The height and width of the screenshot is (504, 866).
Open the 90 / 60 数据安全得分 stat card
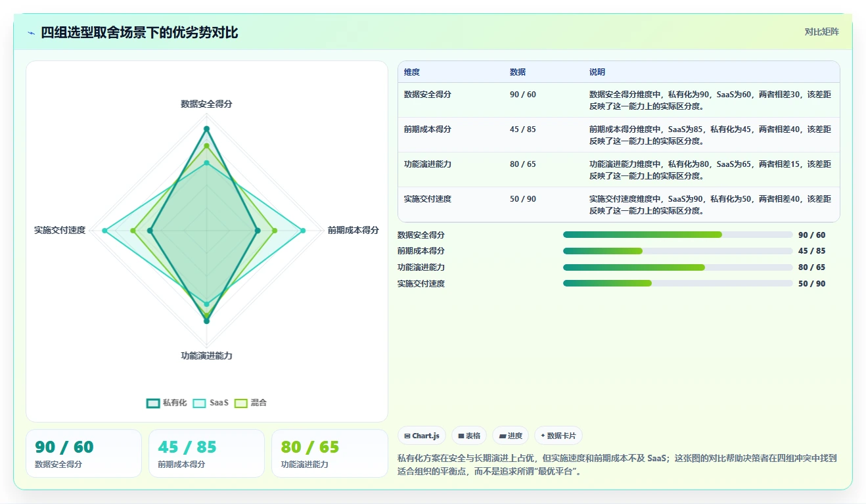tap(83, 453)
